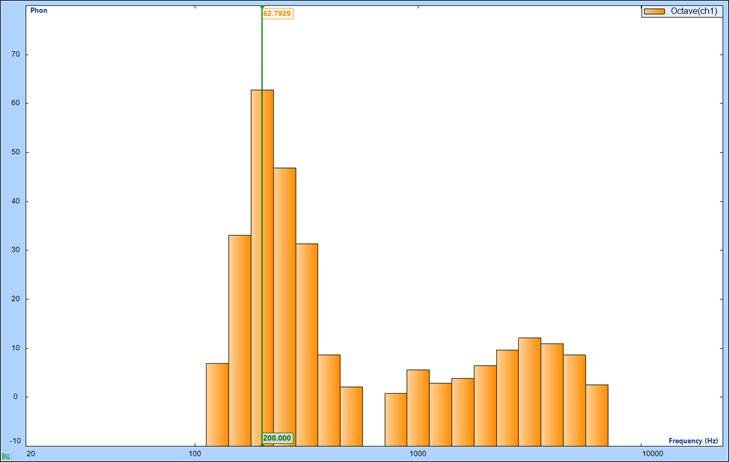729x462 pixels.
Task: Click the Frequency (Hz) axis title
Action: coord(693,441)
